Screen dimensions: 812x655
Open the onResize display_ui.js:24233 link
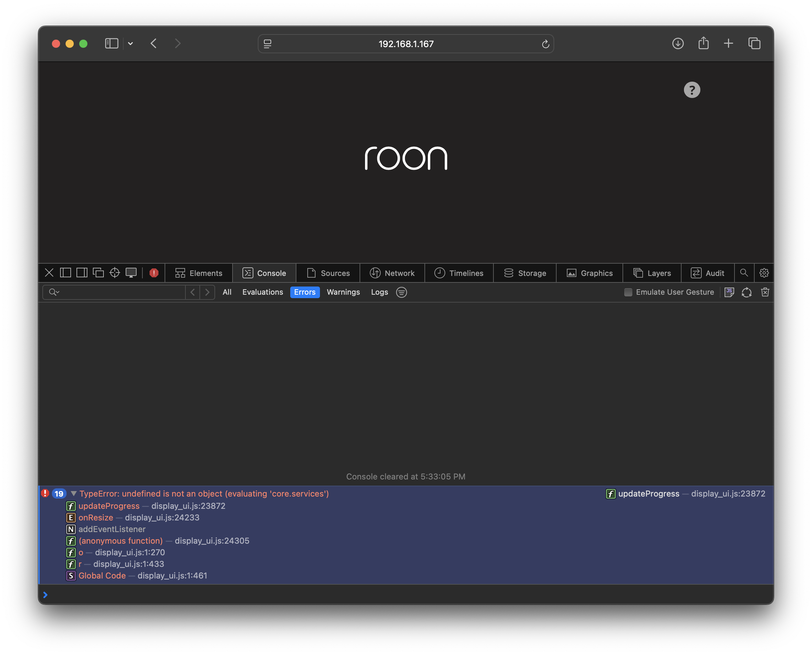click(162, 518)
